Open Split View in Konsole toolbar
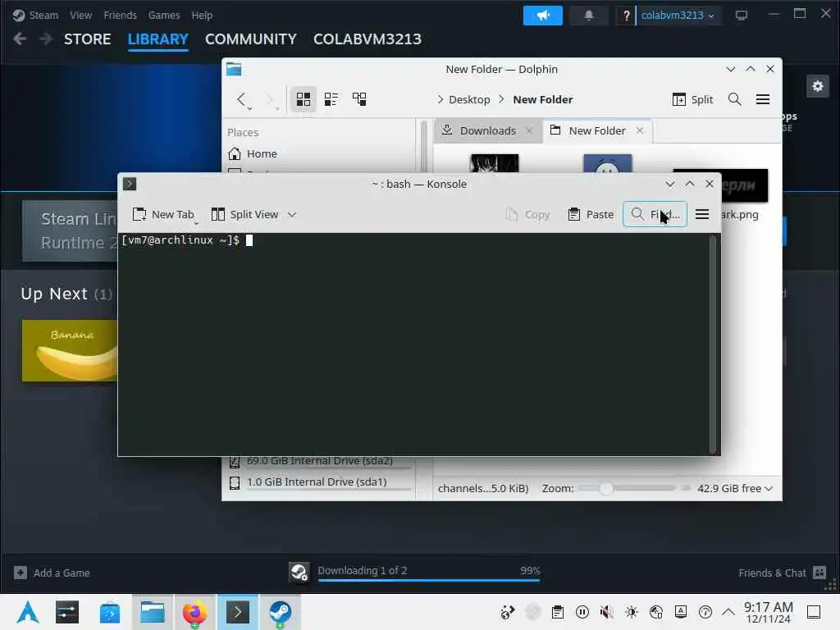The width and height of the screenshot is (840, 630). pyautogui.click(x=244, y=214)
